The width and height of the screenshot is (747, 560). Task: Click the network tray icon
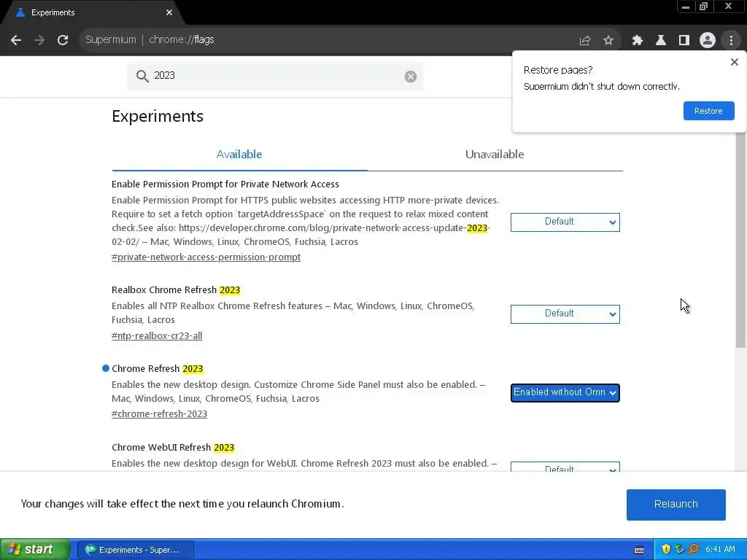679,550
